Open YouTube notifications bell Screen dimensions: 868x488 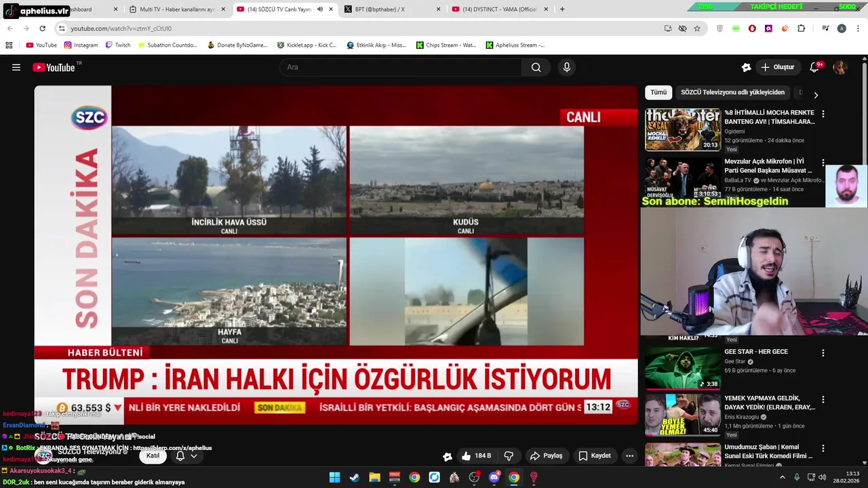click(814, 67)
